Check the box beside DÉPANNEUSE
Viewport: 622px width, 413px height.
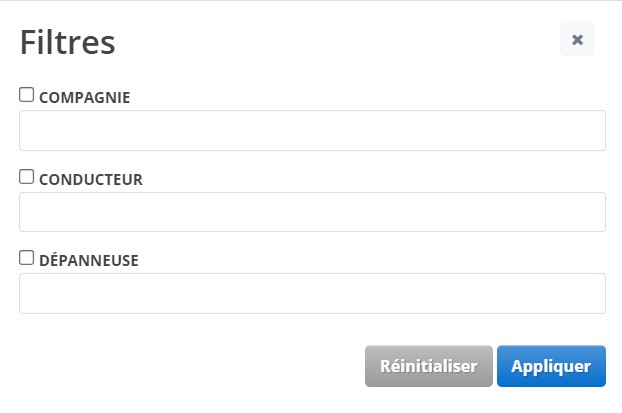(27, 258)
